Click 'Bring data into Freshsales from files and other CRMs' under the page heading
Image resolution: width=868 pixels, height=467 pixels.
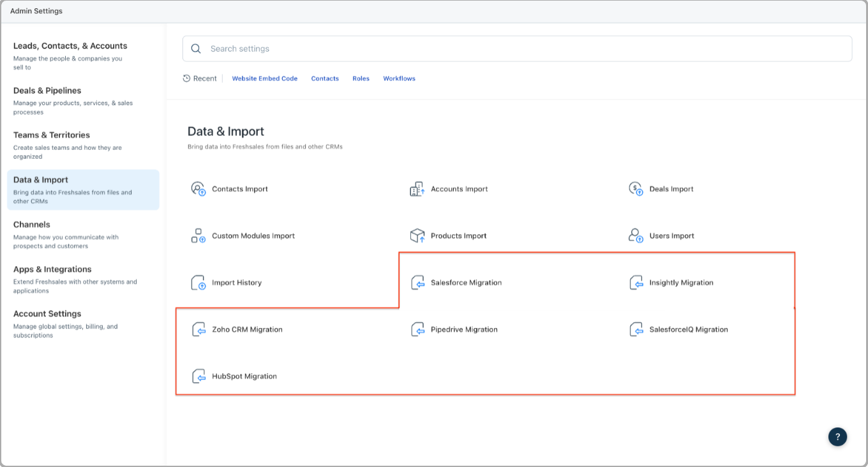[x=265, y=147]
